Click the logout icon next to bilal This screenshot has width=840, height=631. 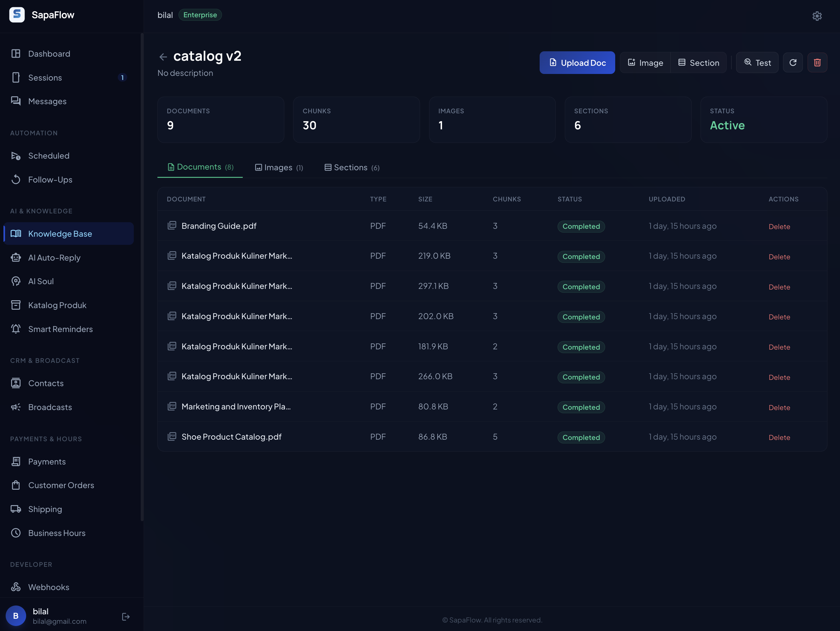(x=126, y=617)
